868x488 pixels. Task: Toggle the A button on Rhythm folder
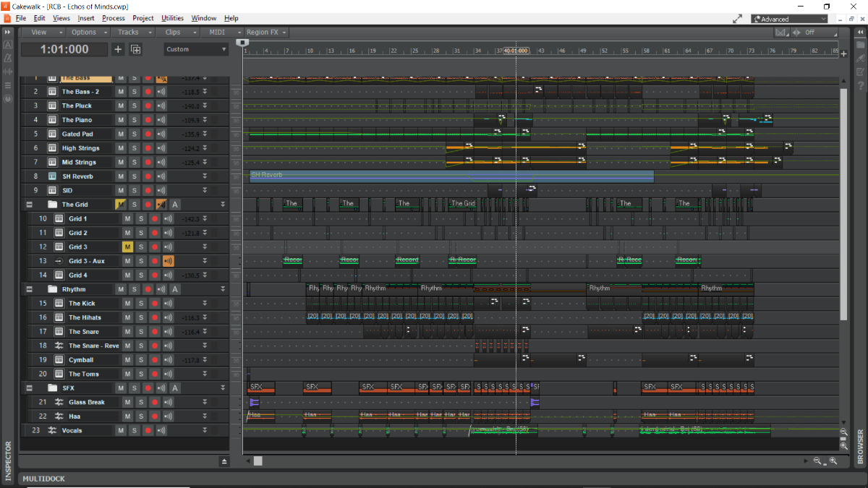tap(175, 289)
